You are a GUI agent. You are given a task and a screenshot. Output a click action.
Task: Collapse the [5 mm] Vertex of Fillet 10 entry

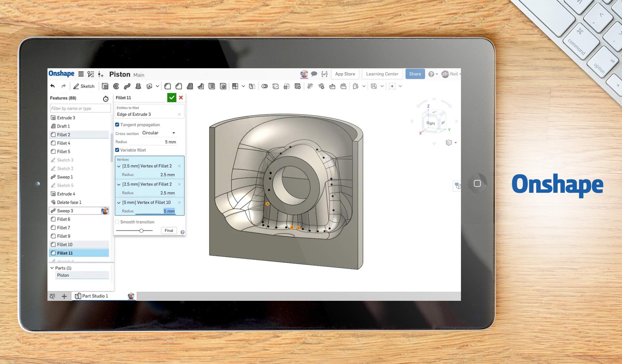click(119, 203)
